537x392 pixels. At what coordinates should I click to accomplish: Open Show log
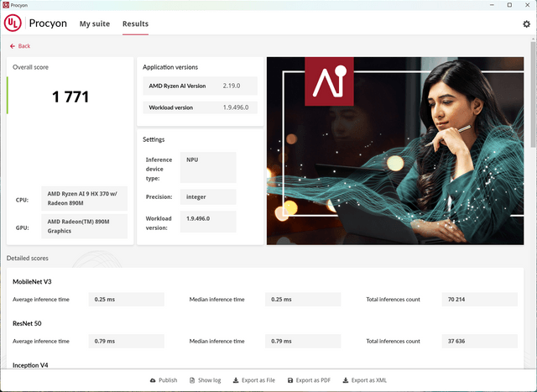click(x=205, y=380)
